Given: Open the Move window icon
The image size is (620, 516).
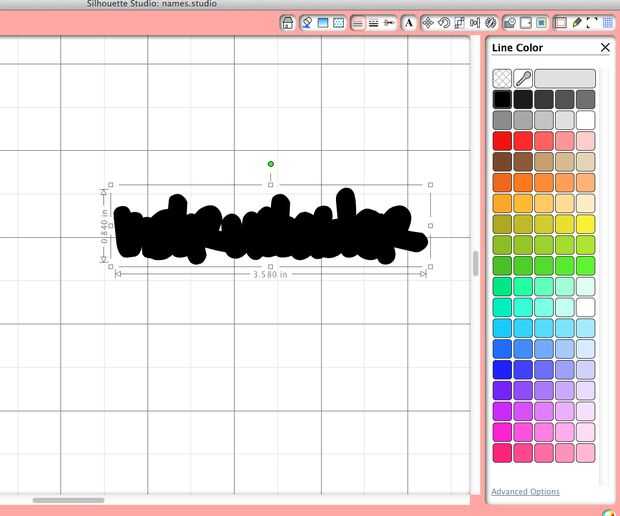Looking at the screenshot, I should pos(428,23).
